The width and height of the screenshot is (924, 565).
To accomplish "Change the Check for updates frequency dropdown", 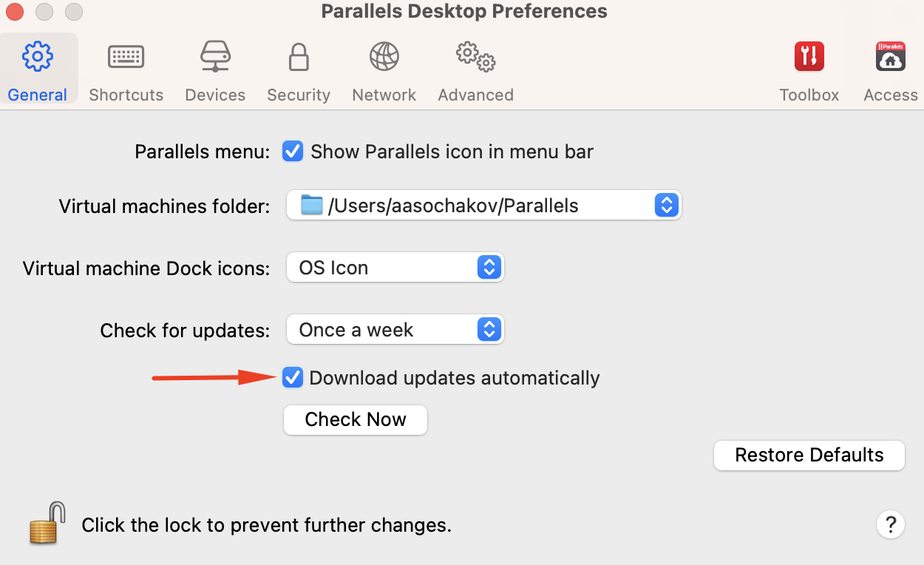I will click(395, 330).
